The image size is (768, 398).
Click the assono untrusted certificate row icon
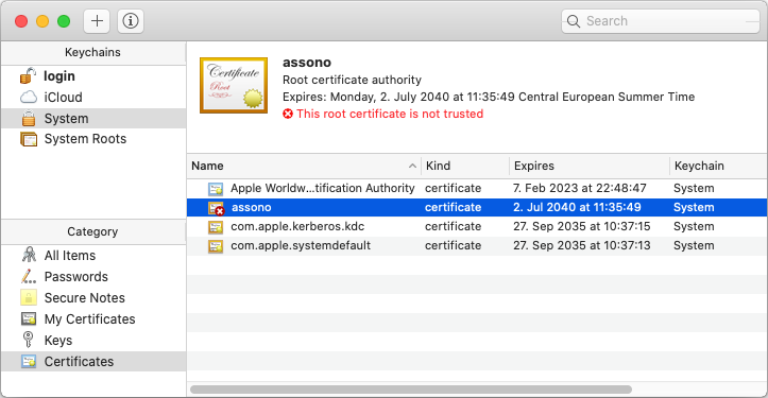(216, 208)
